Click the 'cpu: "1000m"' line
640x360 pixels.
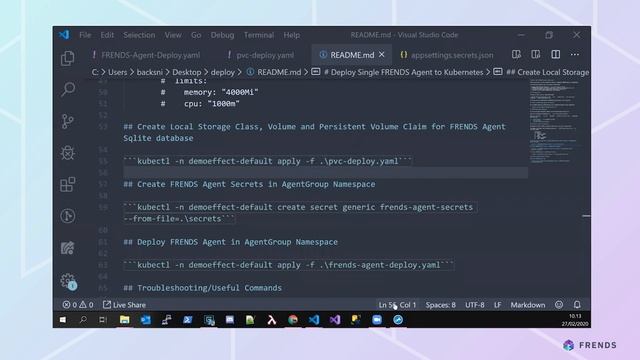(211, 104)
